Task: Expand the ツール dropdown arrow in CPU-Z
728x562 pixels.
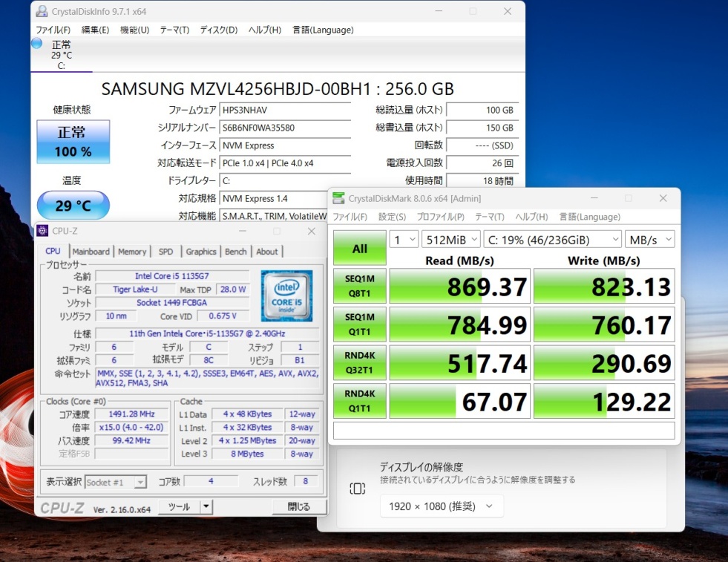Action: [206, 506]
